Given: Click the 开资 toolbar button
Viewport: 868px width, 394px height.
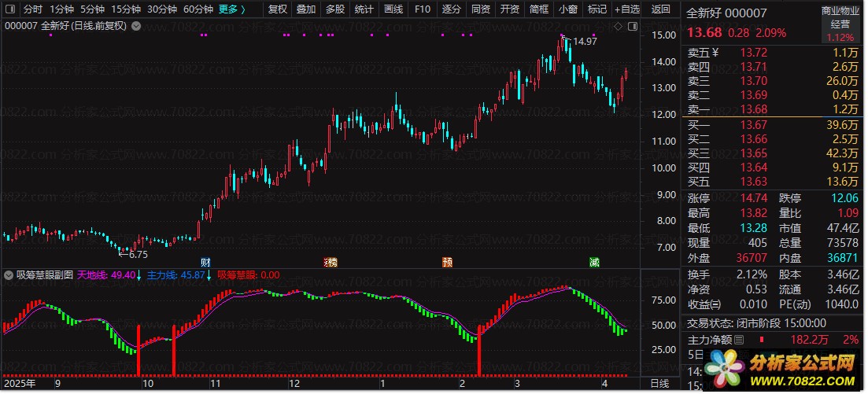Looking at the screenshot, I should click(509, 9).
